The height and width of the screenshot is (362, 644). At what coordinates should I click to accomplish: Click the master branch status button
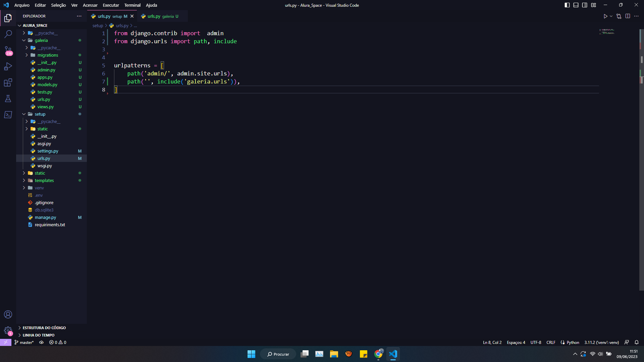(24, 342)
